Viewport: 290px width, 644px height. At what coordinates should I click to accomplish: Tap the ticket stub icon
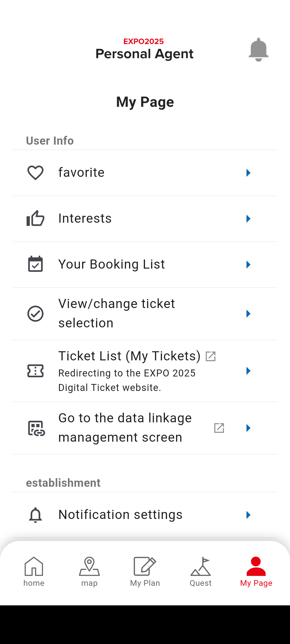pyautogui.click(x=35, y=371)
